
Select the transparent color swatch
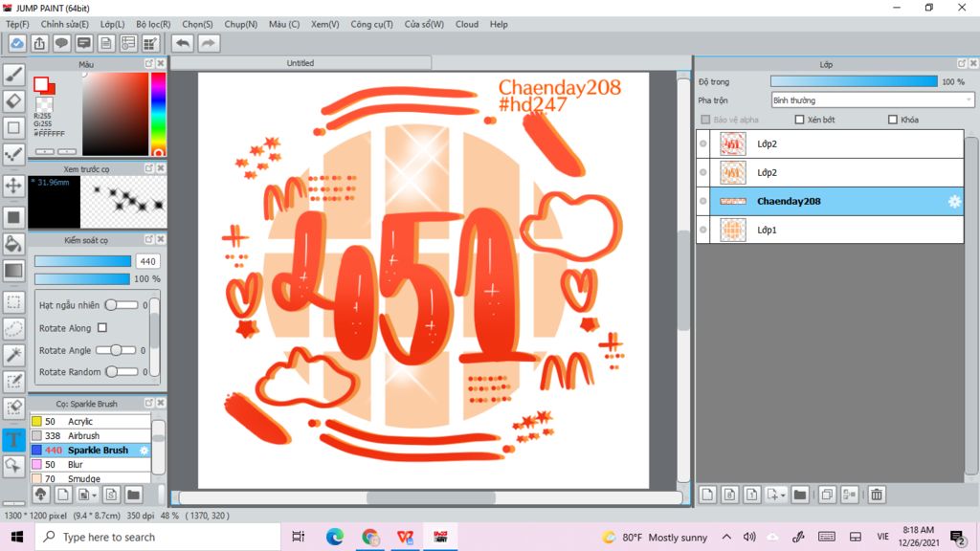pos(44,104)
